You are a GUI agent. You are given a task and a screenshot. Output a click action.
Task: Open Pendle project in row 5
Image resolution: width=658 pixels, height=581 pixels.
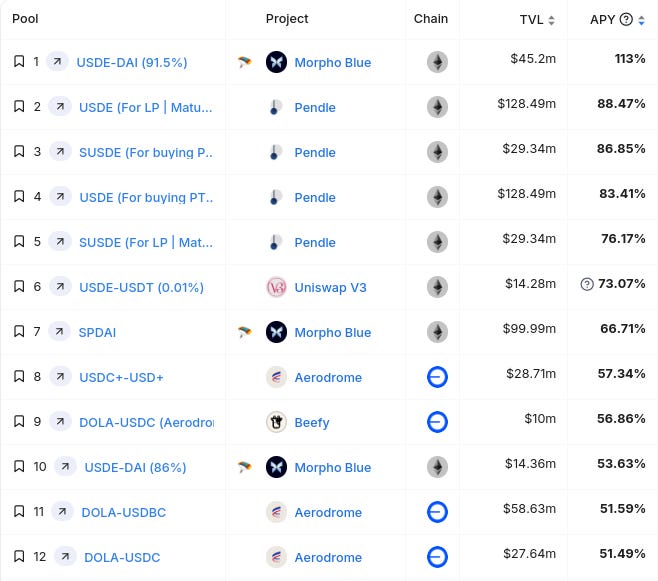315,242
